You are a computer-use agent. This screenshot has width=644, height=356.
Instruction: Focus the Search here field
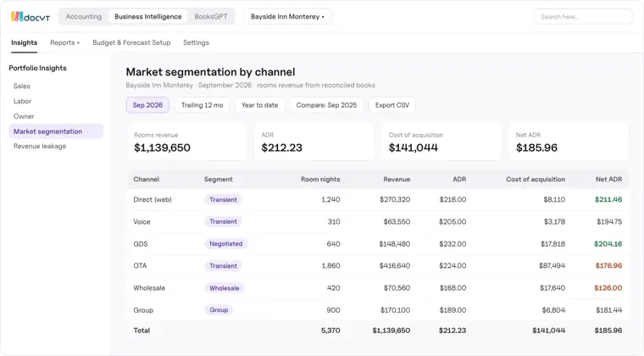click(583, 17)
